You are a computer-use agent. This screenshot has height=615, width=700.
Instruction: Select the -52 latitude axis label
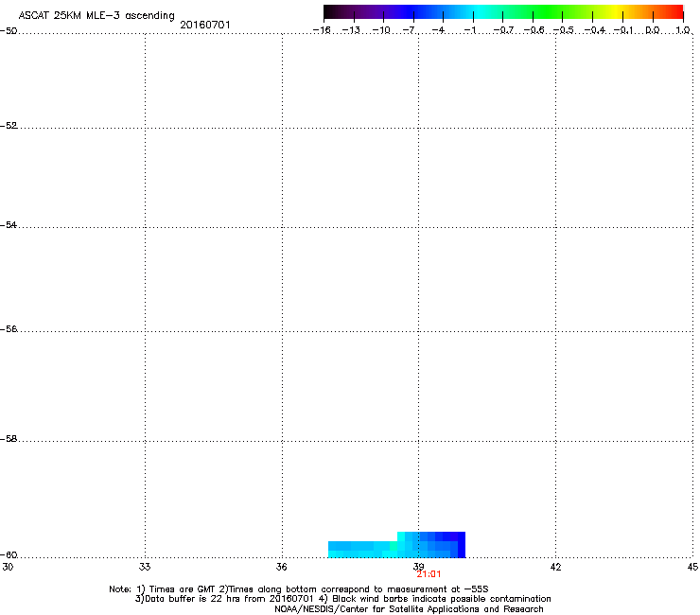pos(9,126)
